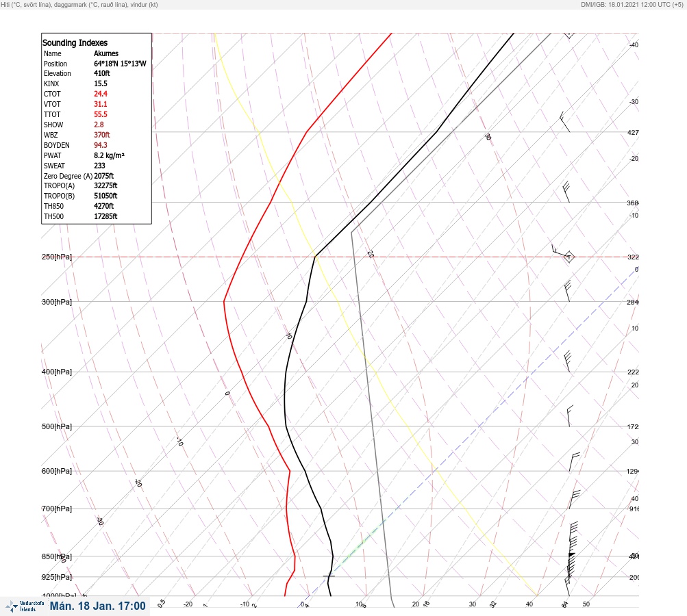Click the '250[hPa]' pressure label

pyautogui.click(x=57, y=257)
